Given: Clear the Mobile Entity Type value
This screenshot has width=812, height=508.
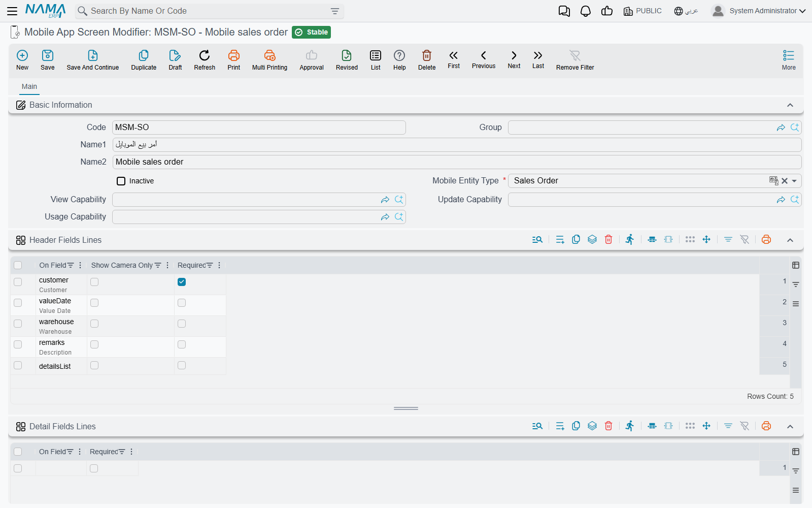Looking at the screenshot, I should click(x=785, y=181).
